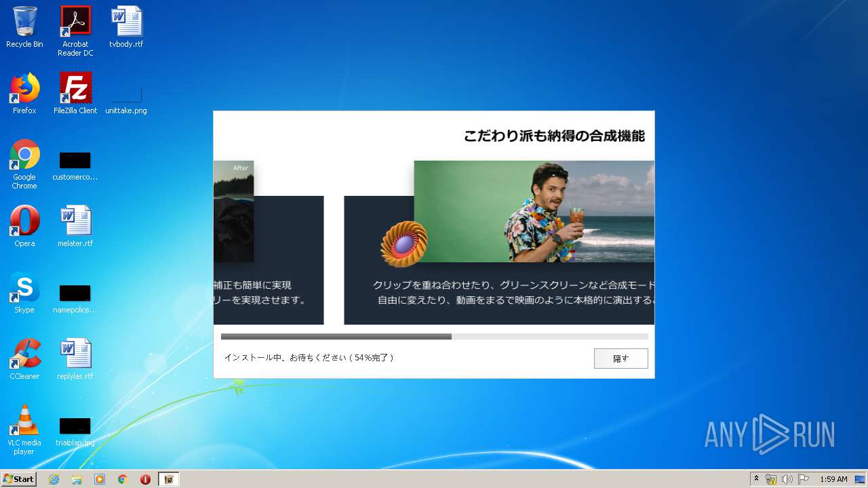Launch Firefox from the desktop

[24, 94]
